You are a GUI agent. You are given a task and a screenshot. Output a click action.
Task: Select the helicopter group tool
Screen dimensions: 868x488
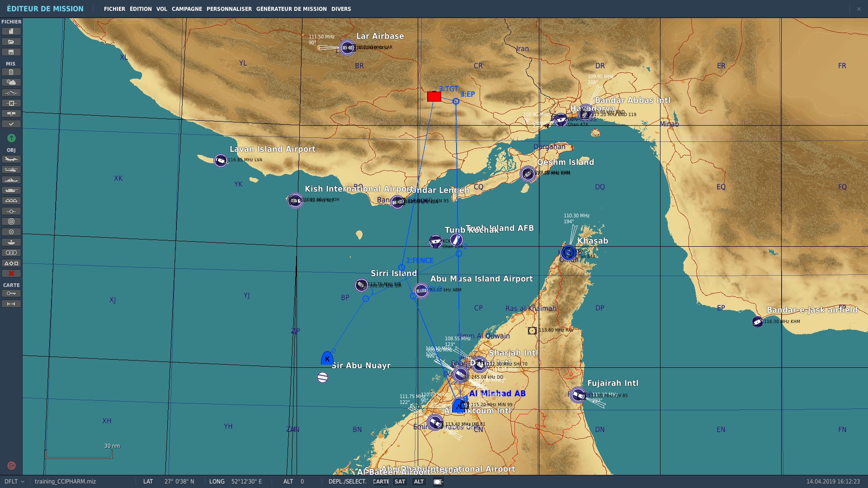11,169
